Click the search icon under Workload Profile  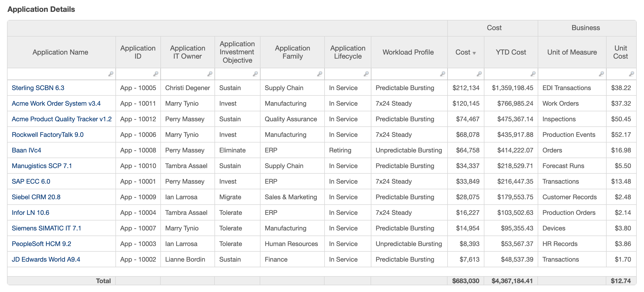click(x=442, y=74)
